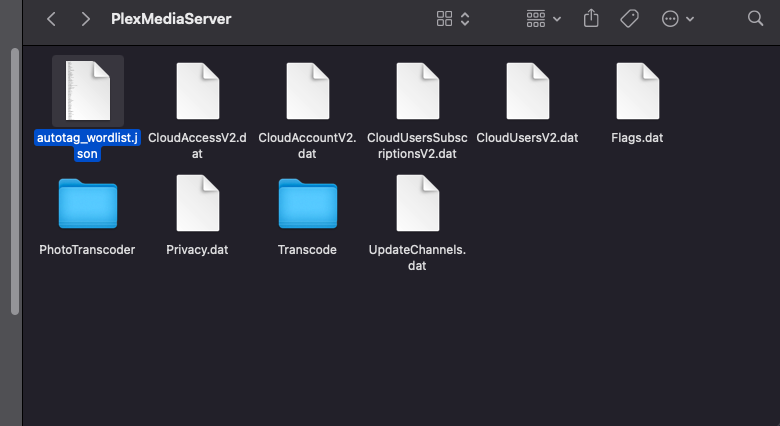780x426 pixels.
Task: Select the Flags.dat file icon
Action: [637, 91]
